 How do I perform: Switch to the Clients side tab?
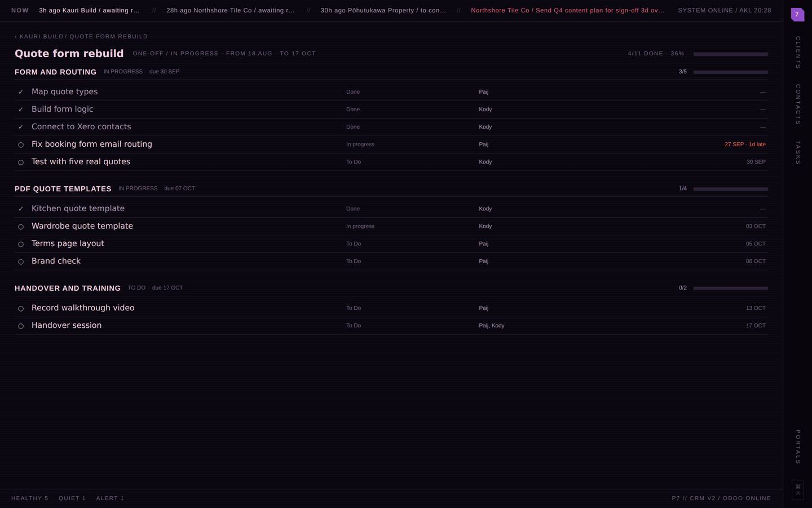[x=797, y=52]
